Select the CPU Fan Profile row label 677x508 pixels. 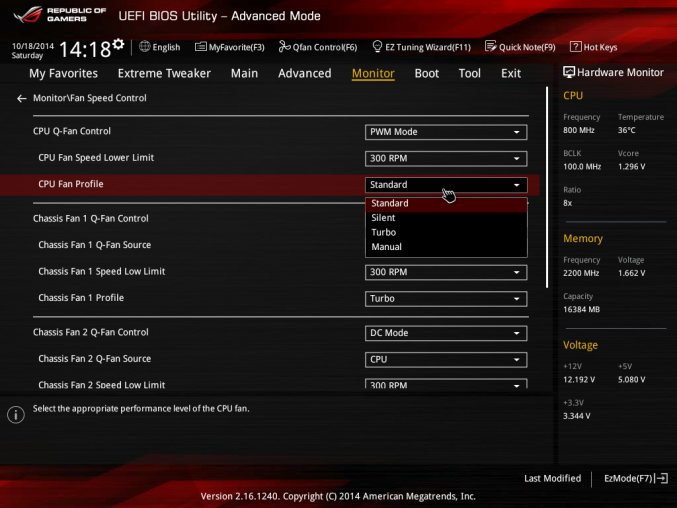[71, 184]
